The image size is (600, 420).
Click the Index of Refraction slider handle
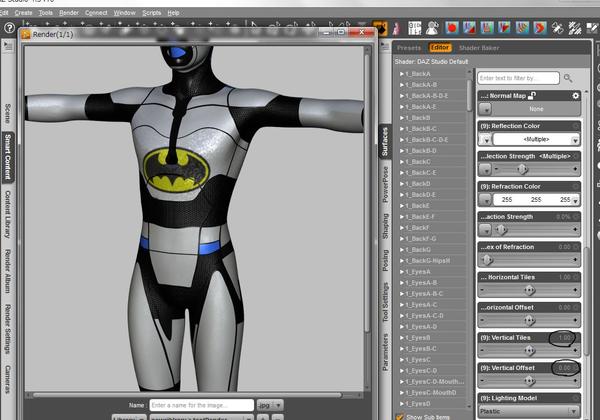pyautogui.click(x=487, y=260)
